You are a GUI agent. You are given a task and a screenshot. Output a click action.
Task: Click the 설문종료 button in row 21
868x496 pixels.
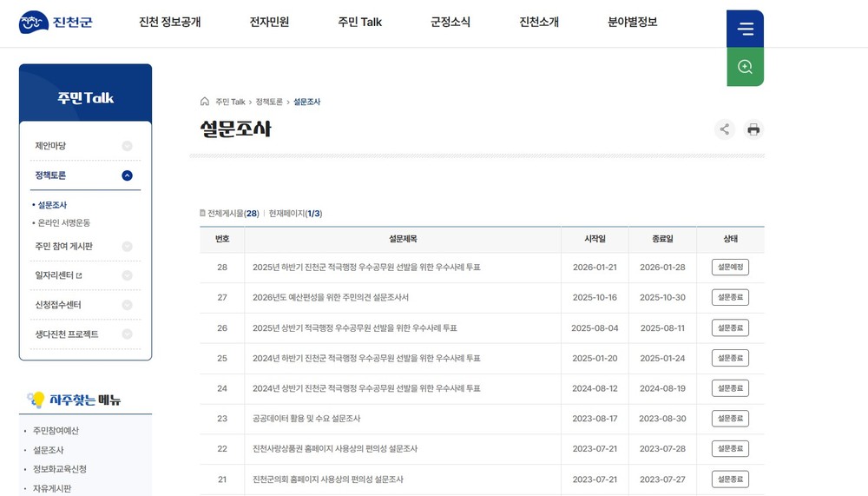click(730, 479)
